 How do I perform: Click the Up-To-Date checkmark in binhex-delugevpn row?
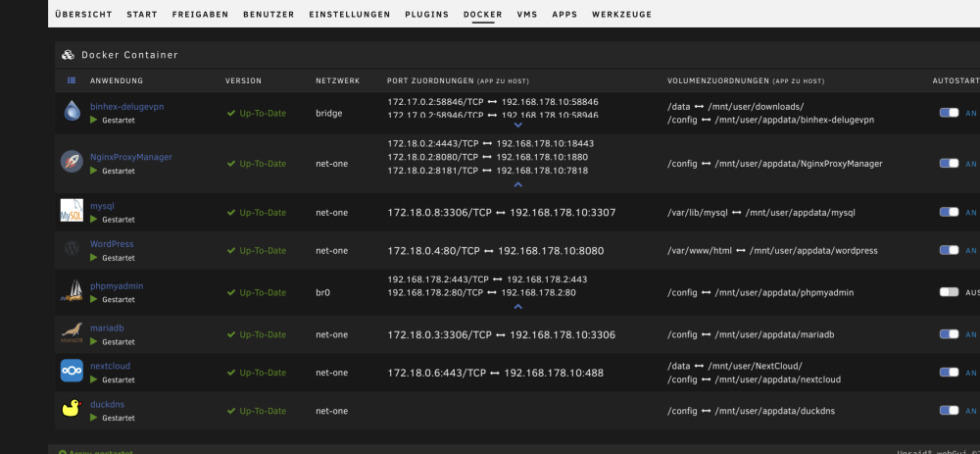pos(231,113)
